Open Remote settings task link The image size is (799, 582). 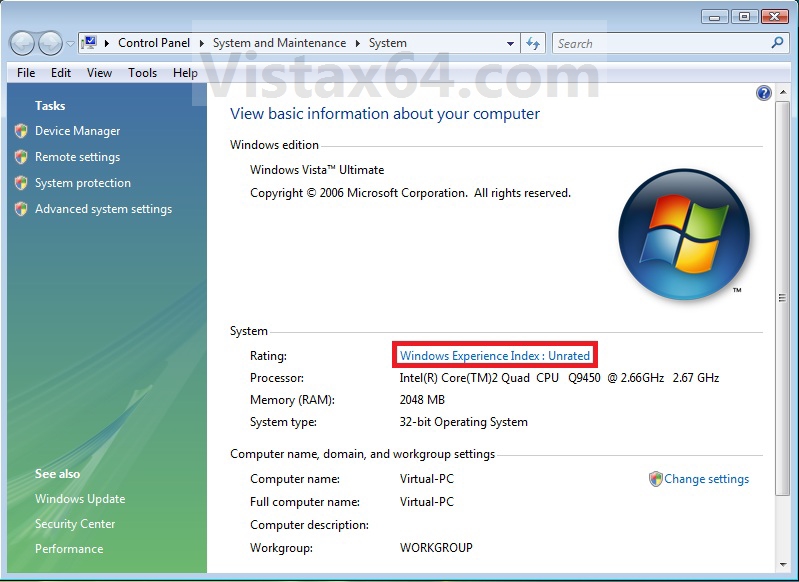[77, 157]
